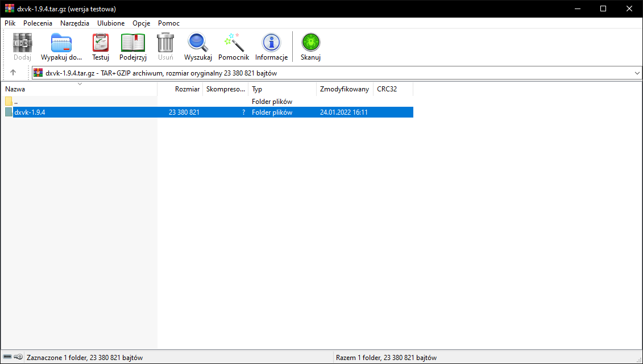This screenshot has width=643, height=364.
Task: Click the WinRAR archive icon in address bar
Action: point(38,73)
